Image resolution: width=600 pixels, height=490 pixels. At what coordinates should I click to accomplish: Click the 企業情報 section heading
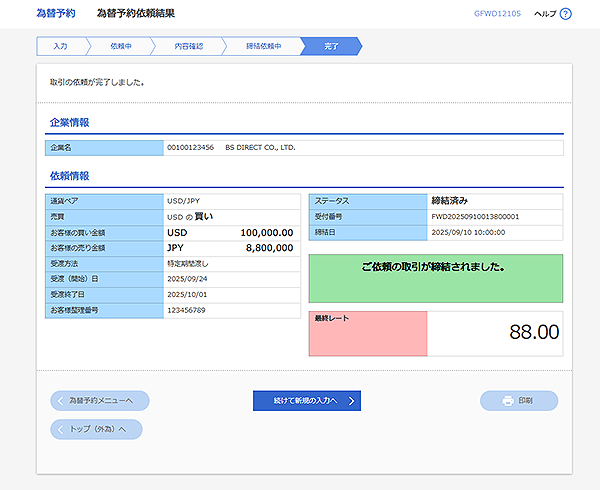69,122
